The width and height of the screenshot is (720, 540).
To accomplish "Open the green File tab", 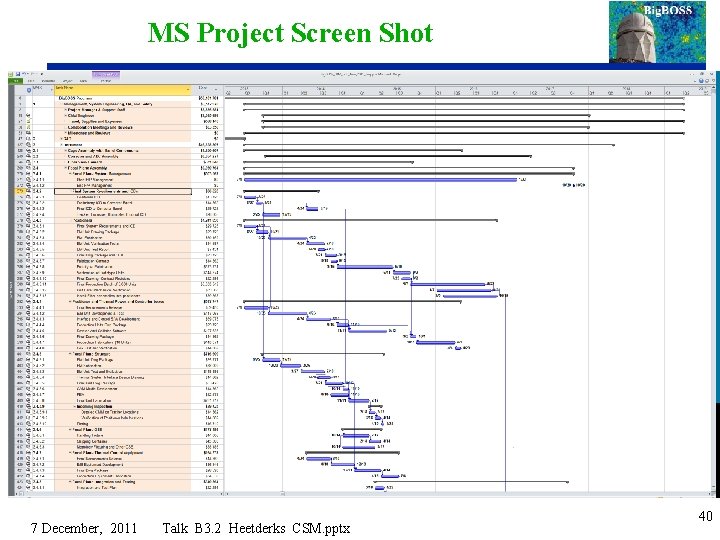I will coord(17,81).
